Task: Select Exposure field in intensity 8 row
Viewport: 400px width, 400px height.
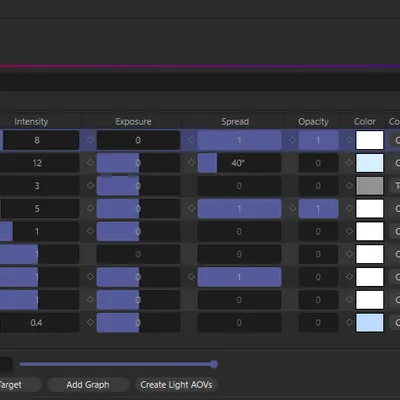Action: click(x=138, y=140)
